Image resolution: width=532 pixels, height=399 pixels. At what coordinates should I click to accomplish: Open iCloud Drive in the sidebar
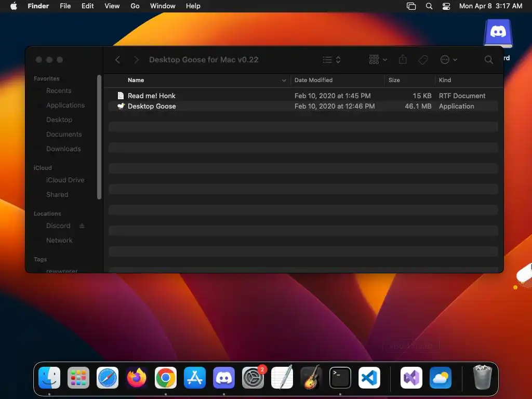coord(65,180)
